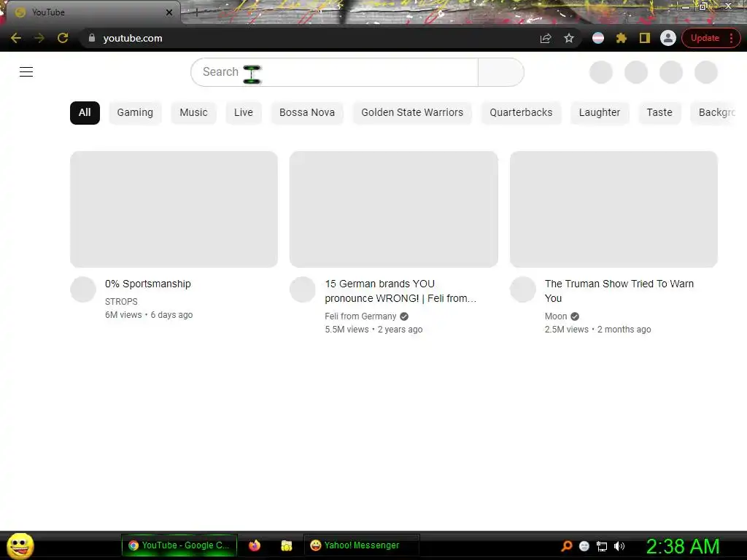Open the volume speaker tray icon

[x=619, y=546]
